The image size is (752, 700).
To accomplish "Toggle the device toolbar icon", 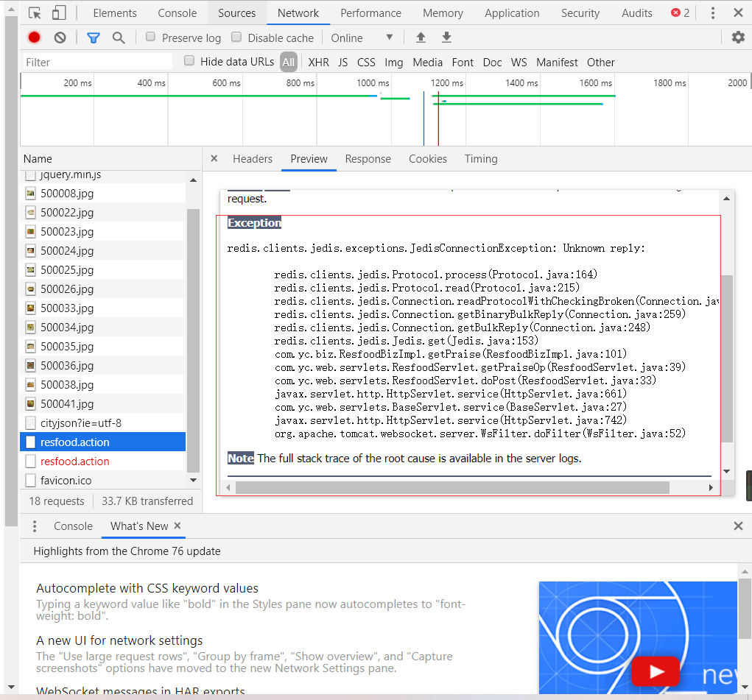I will pos(58,13).
